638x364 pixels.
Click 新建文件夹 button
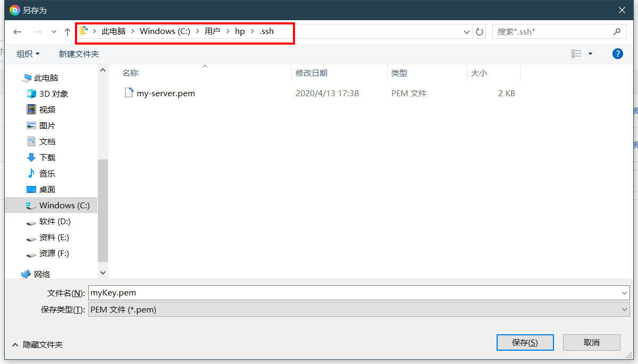(x=79, y=54)
